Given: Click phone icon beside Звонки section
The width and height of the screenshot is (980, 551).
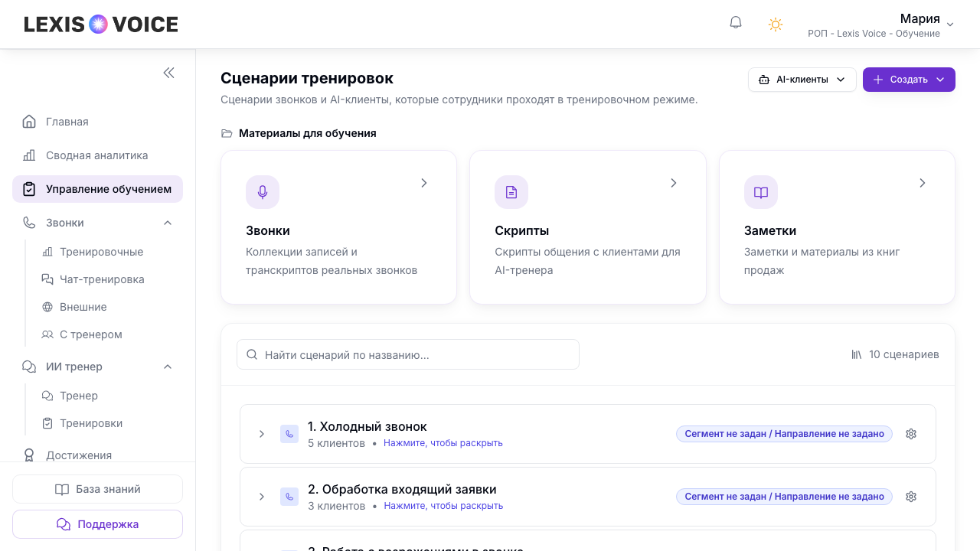Looking at the screenshot, I should (x=29, y=223).
